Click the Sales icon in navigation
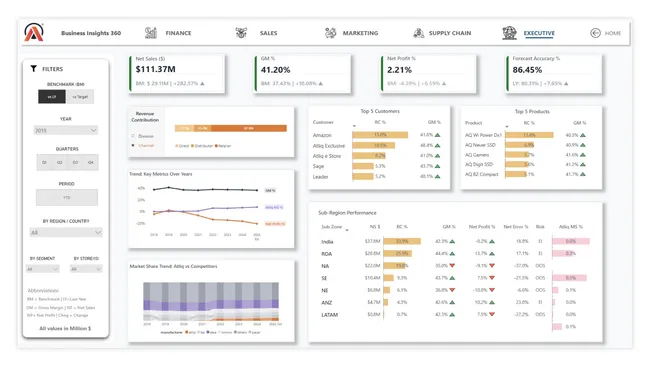This screenshot has width=650, height=366. pyautogui.click(x=241, y=33)
